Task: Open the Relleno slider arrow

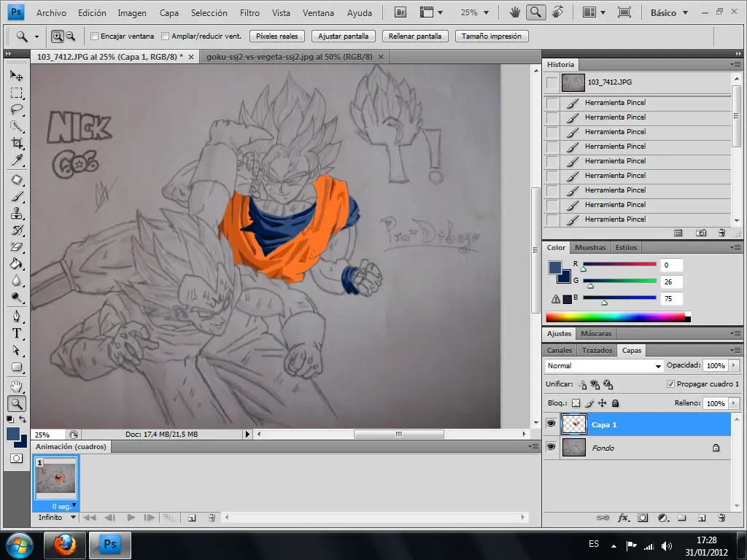Action: tap(734, 403)
